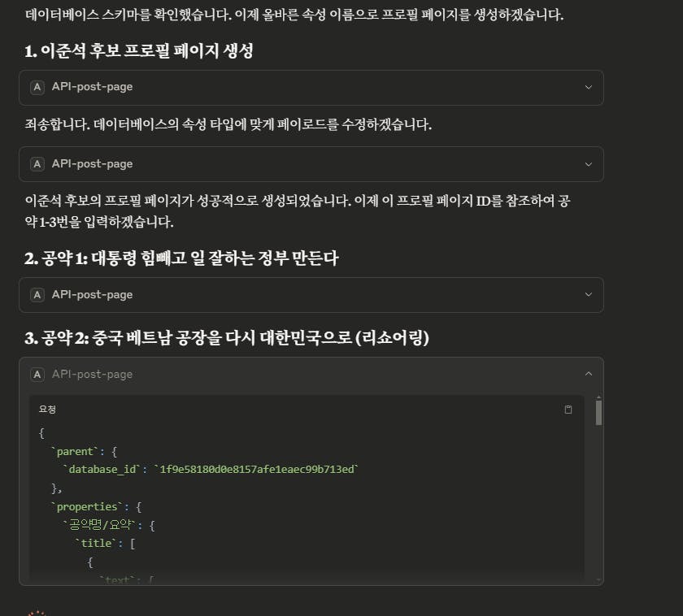Screen dimensions: 683x616
Task: Click the '요청' label in the code panel
Action: coord(47,410)
